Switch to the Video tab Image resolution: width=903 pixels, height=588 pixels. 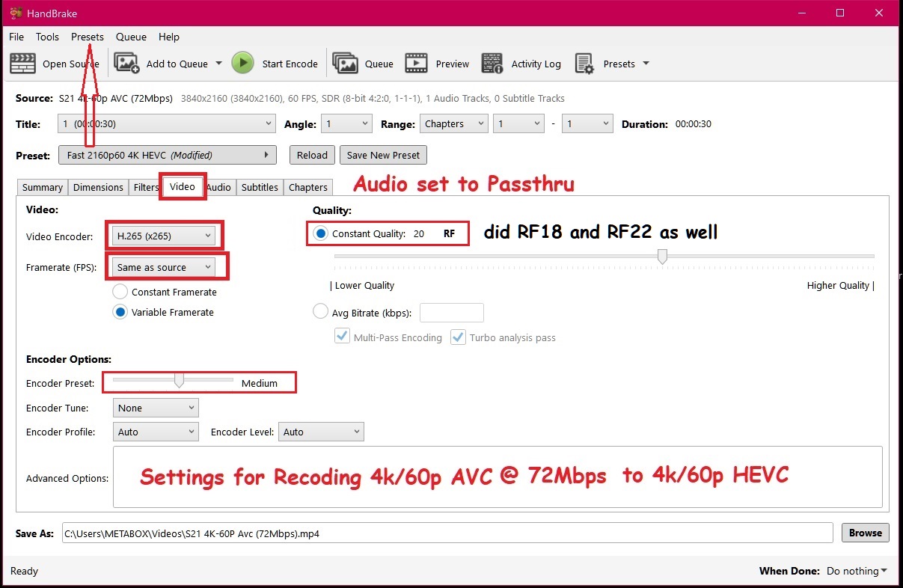click(x=182, y=186)
